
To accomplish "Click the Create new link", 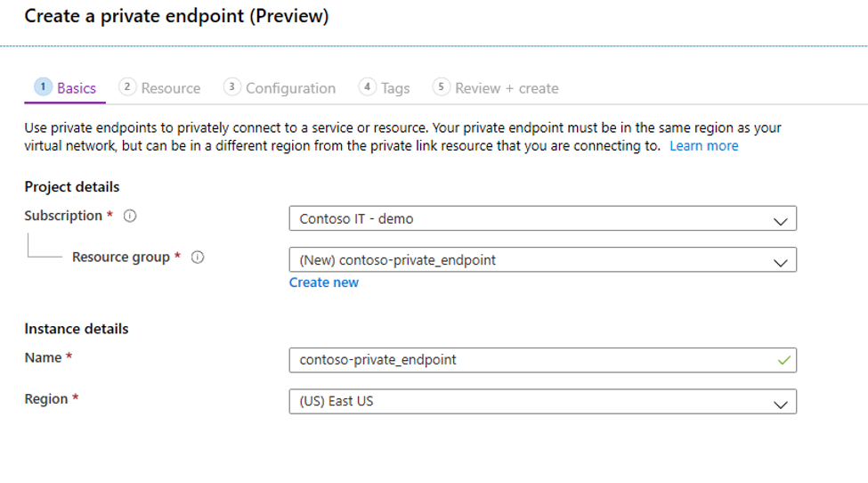I will (324, 282).
